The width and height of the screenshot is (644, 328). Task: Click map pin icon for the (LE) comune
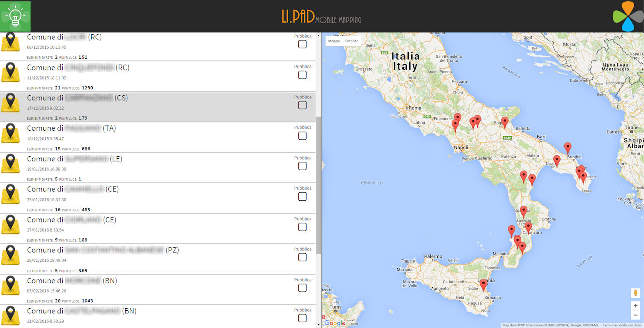pos(10,164)
